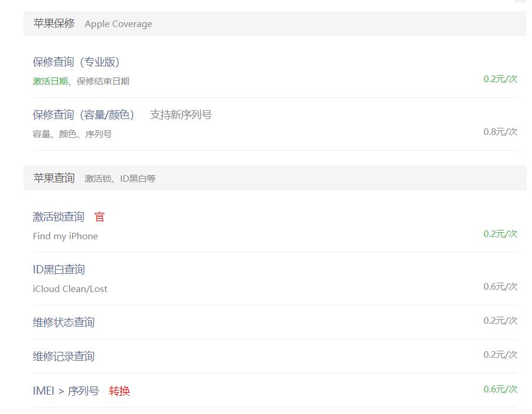Open 激活锁查询 lookup
The image size is (532, 414).
click(58, 216)
